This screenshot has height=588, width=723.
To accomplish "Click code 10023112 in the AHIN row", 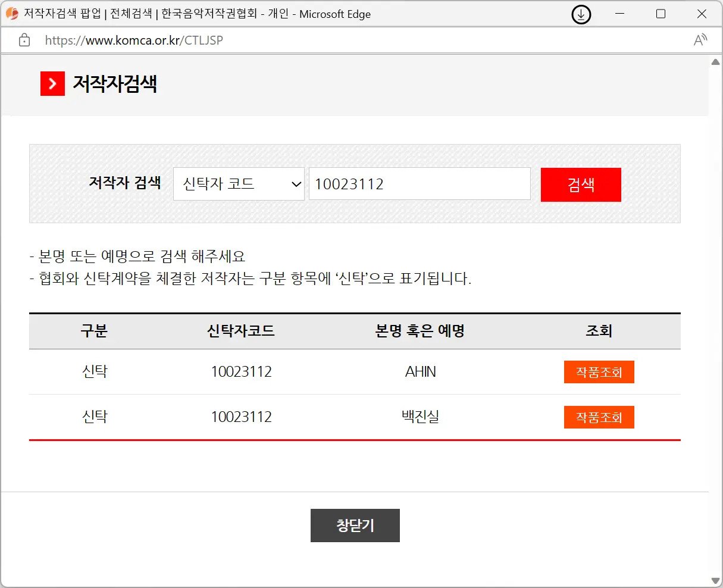I will (x=242, y=372).
